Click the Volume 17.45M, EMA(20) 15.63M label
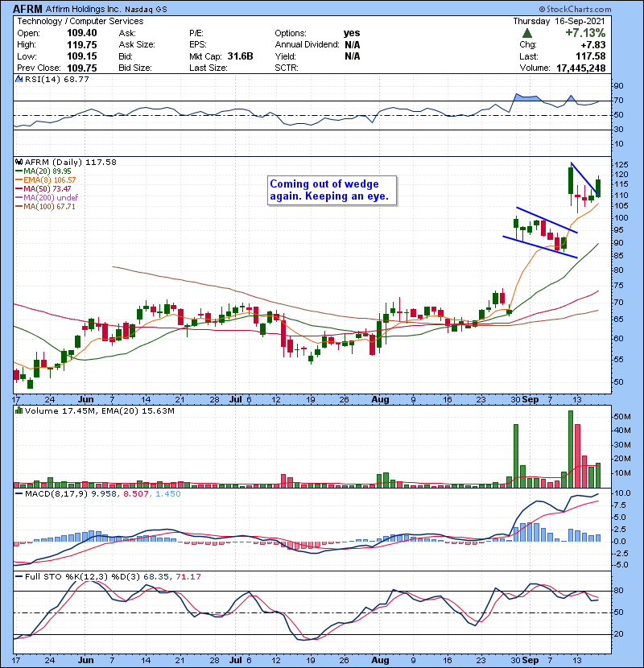644x668 pixels. (99, 411)
